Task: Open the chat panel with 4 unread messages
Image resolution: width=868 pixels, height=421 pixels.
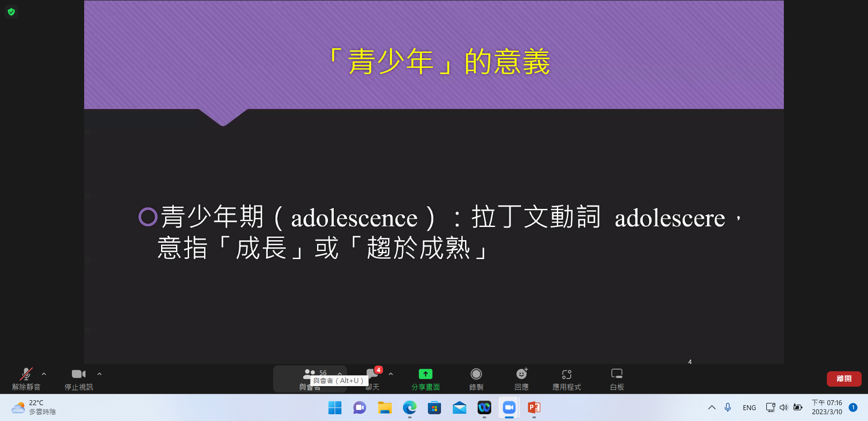Action: click(x=373, y=375)
